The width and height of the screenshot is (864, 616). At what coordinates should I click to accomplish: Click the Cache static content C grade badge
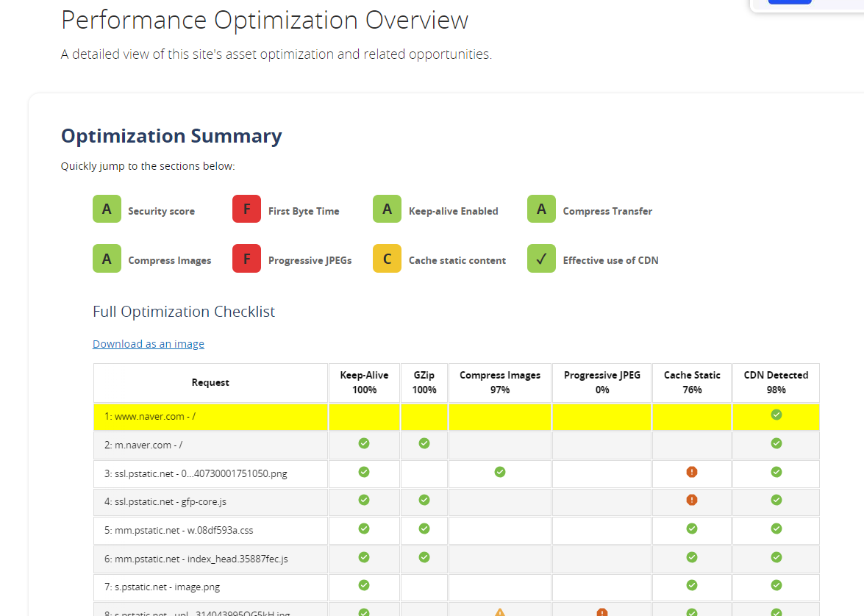(388, 259)
